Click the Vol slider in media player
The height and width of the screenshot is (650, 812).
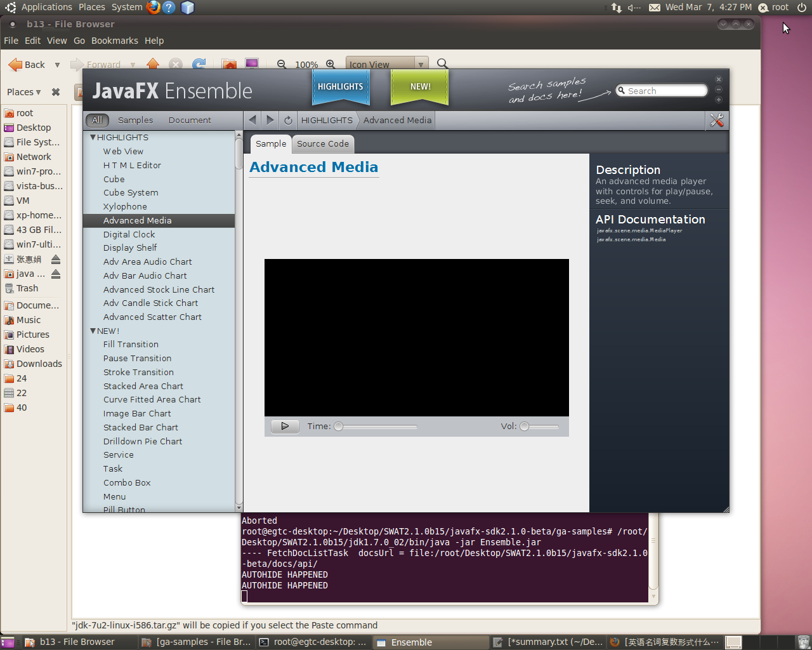539,427
